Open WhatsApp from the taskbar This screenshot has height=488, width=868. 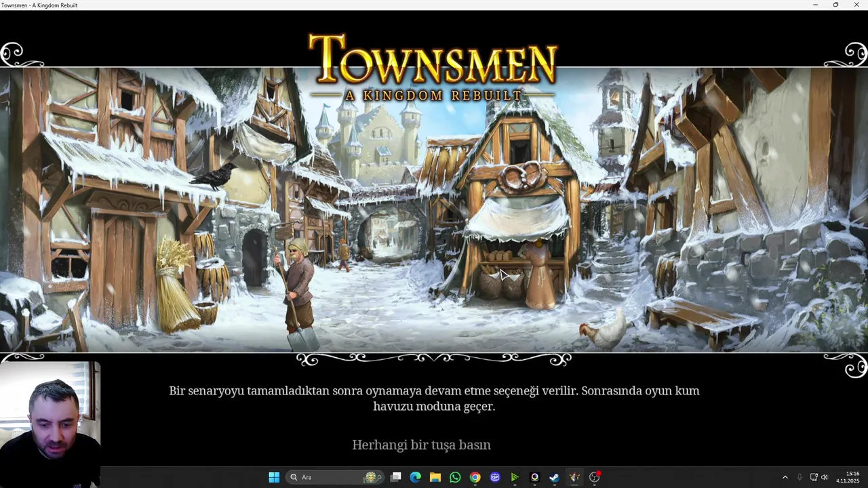455,477
